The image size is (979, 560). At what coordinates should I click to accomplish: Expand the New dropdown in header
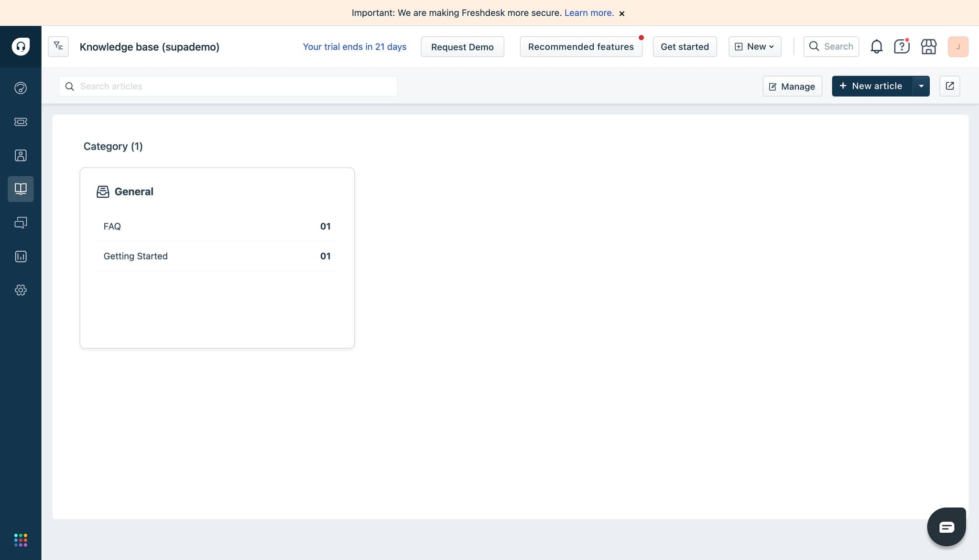click(755, 47)
